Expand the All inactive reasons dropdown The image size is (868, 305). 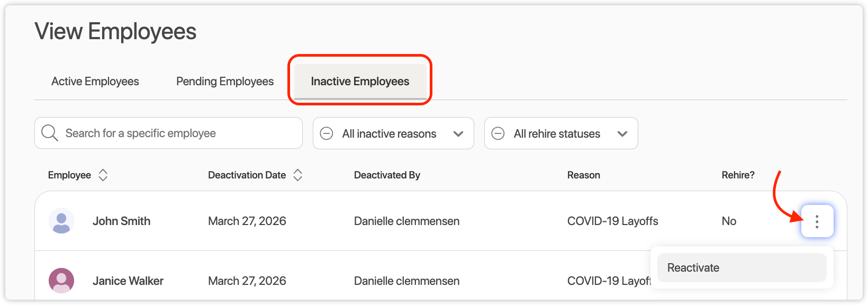[x=389, y=134]
